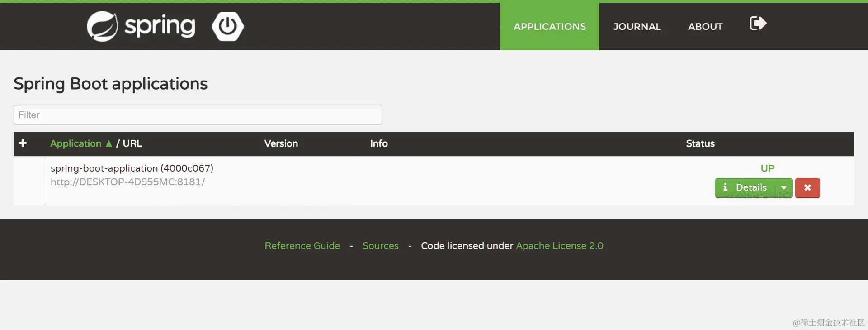The height and width of the screenshot is (330, 868).
Task: Open Details for spring-boot-application
Action: (x=745, y=188)
